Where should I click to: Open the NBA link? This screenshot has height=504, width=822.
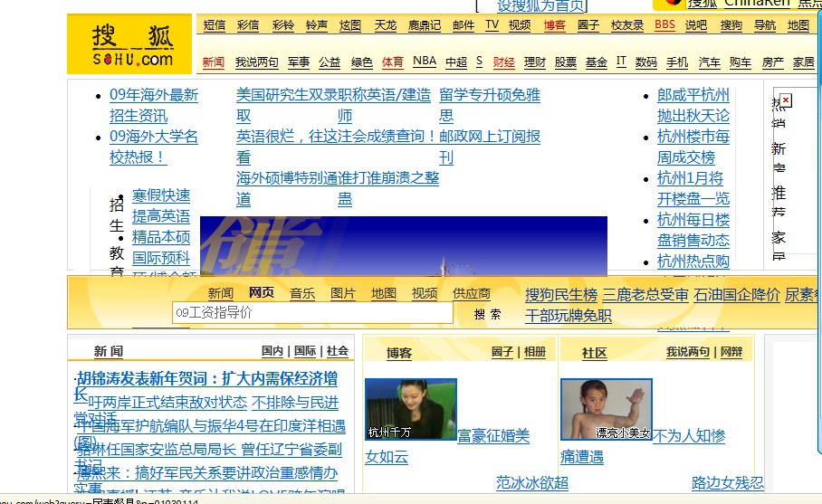pyautogui.click(x=424, y=62)
